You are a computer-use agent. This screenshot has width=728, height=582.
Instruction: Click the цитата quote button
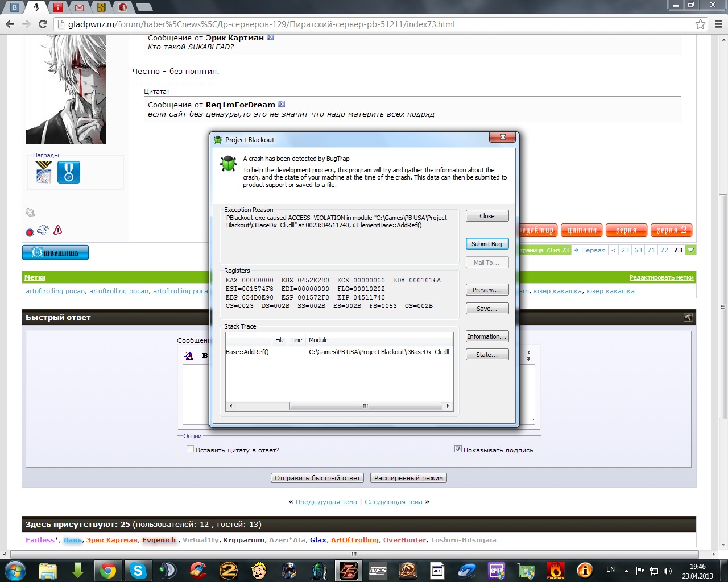[x=581, y=230]
